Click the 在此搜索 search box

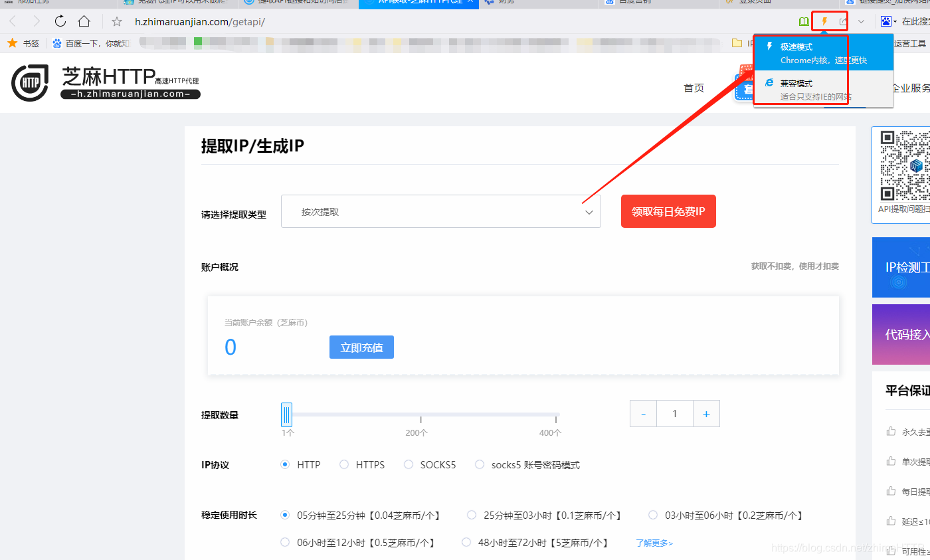click(x=915, y=21)
